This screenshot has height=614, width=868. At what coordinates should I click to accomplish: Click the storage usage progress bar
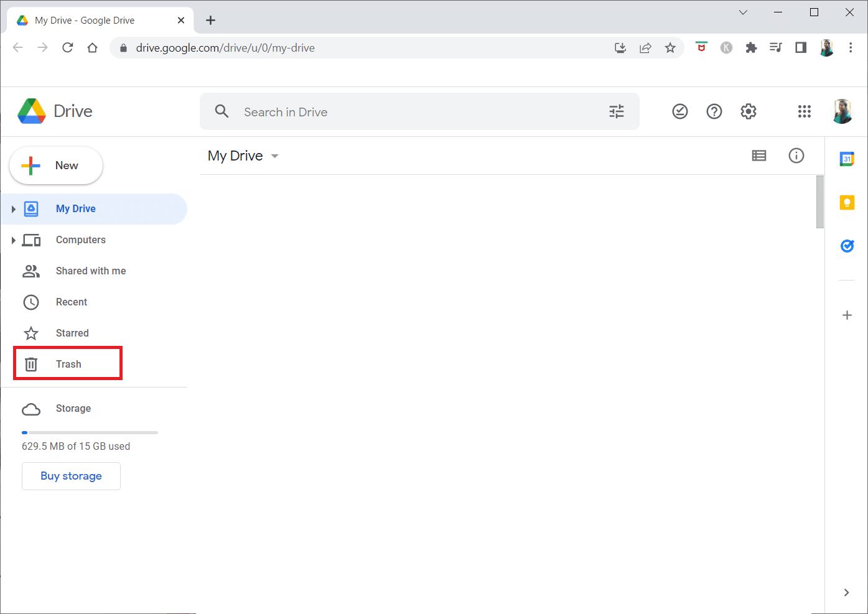[x=90, y=432]
